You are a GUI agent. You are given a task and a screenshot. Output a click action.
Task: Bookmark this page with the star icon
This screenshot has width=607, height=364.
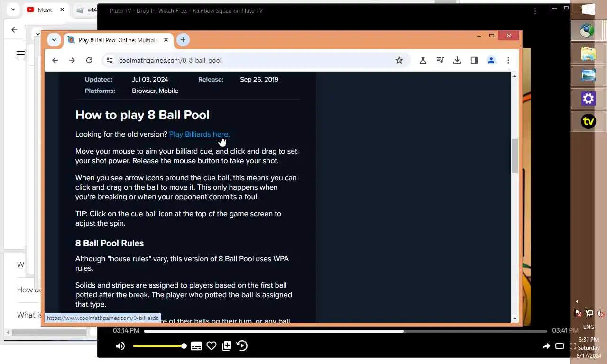coord(399,60)
